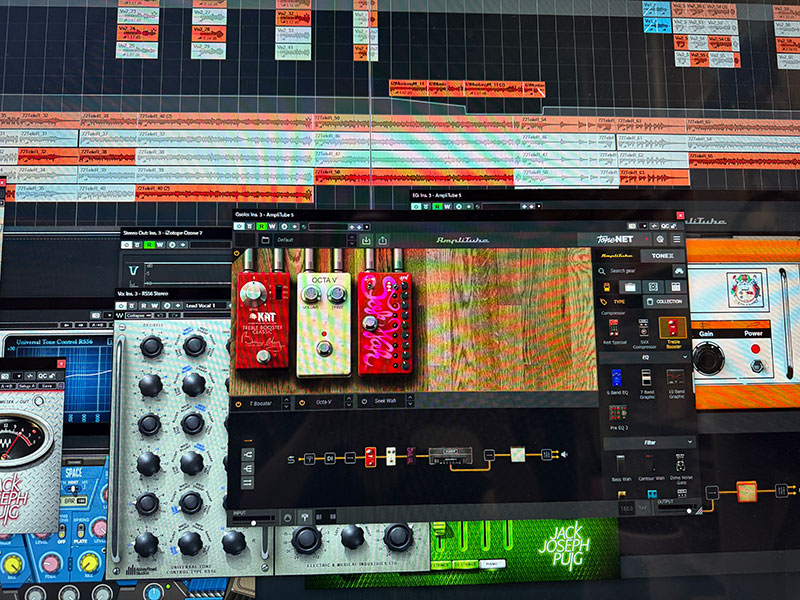Step the AmpliTube Default preset selector arrows

pos(351,240)
